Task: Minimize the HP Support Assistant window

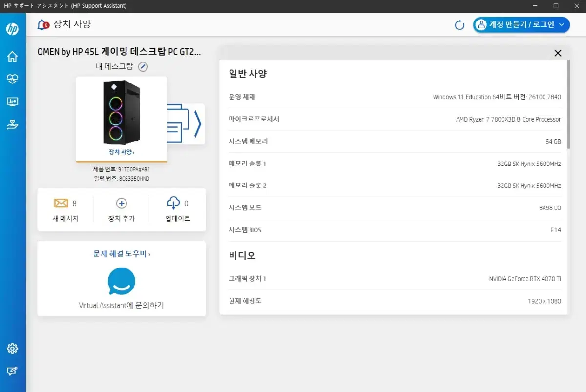Action: point(536,6)
